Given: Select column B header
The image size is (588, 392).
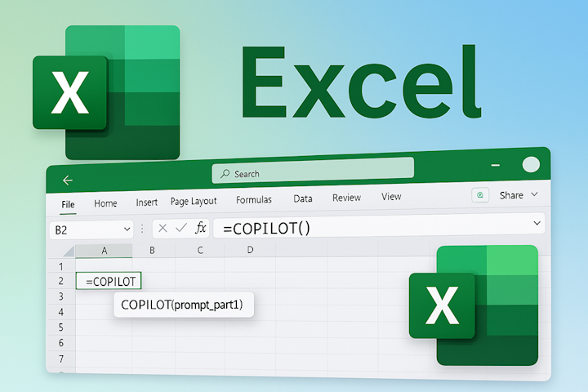Looking at the screenshot, I should (x=152, y=251).
